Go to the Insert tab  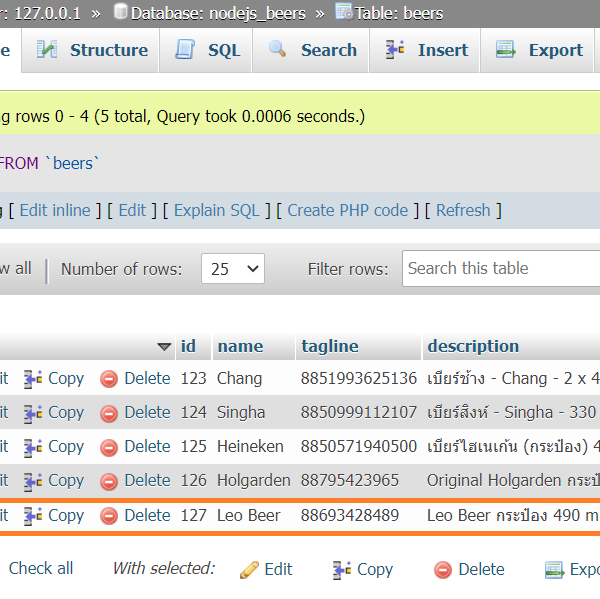coord(426,50)
